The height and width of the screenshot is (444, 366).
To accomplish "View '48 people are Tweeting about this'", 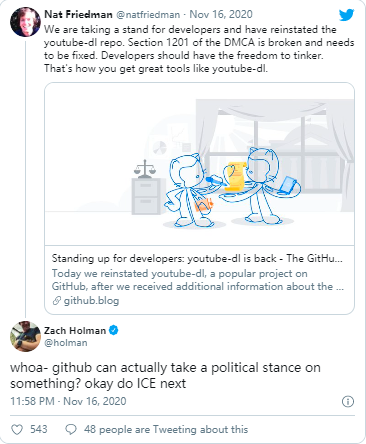I will [166, 429].
